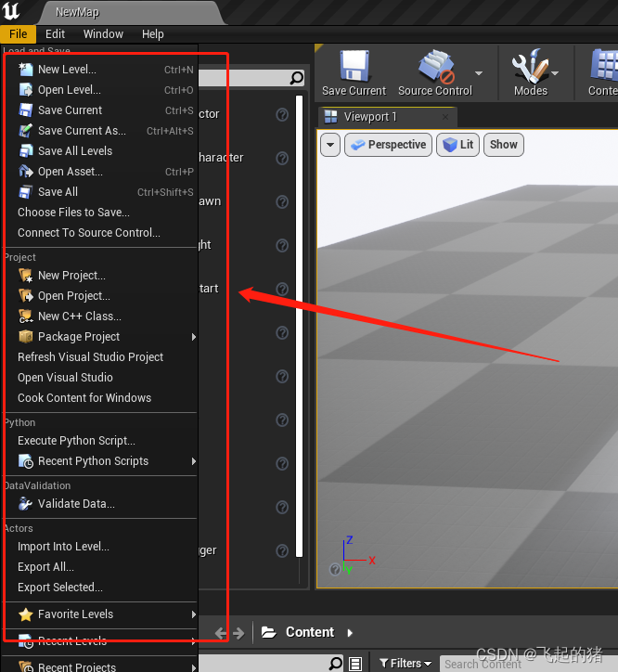
Task: Click the Save Current floppy icon in menu
Action: click(26, 110)
